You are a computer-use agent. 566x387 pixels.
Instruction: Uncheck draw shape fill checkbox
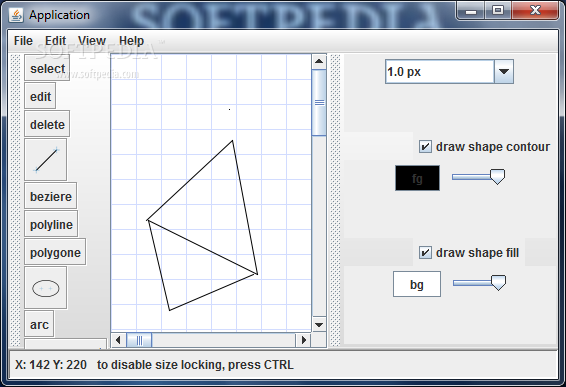(x=425, y=252)
